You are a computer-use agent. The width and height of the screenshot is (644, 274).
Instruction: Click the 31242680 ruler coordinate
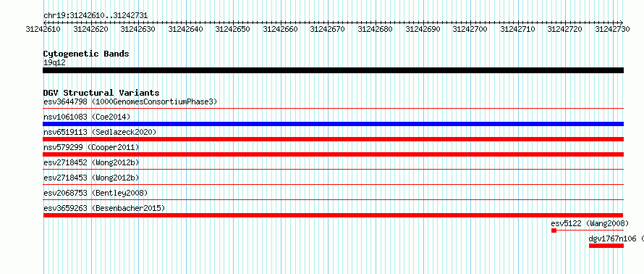[x=376, y=29]
